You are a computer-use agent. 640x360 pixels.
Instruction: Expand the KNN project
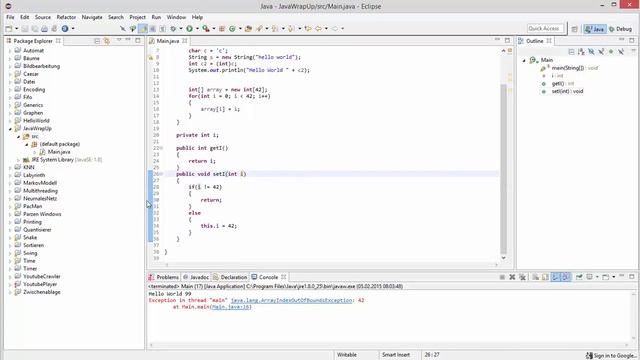click(10, 168)
